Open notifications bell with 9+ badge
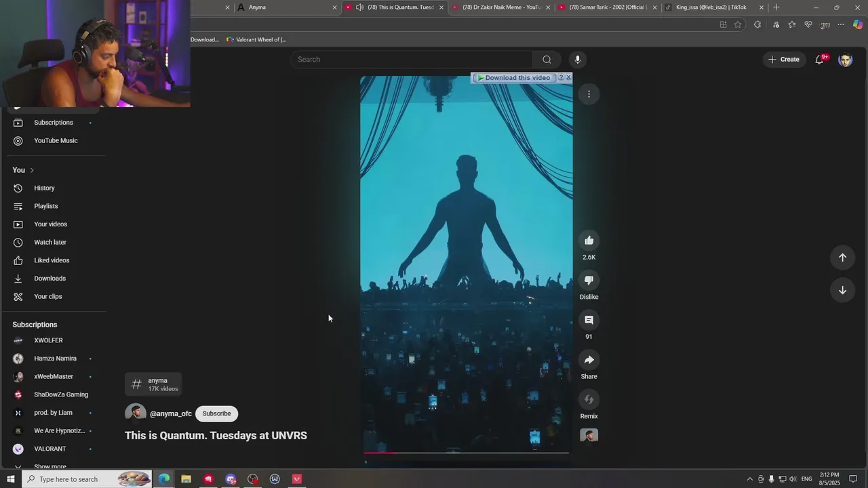This screenshot has width=868, height=488. point(820,60)
